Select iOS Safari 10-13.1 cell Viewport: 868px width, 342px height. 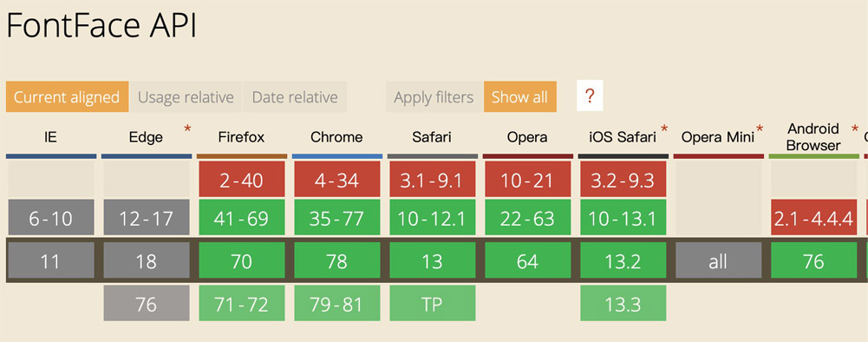click(623, 218)
